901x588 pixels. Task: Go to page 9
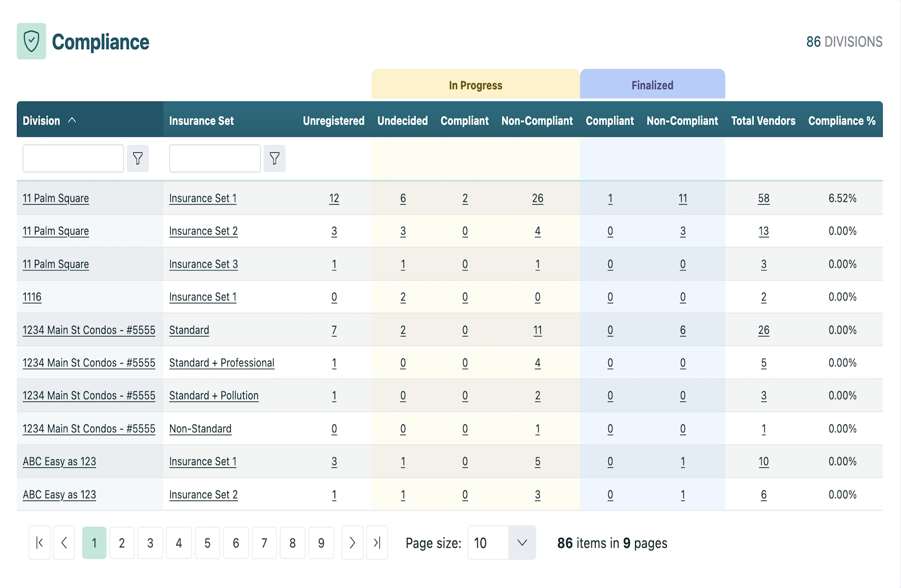click(x=321, y=542)
